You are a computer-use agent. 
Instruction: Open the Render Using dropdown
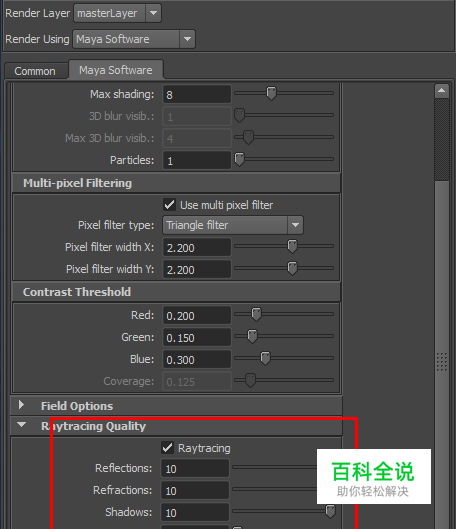coord(134,39)
